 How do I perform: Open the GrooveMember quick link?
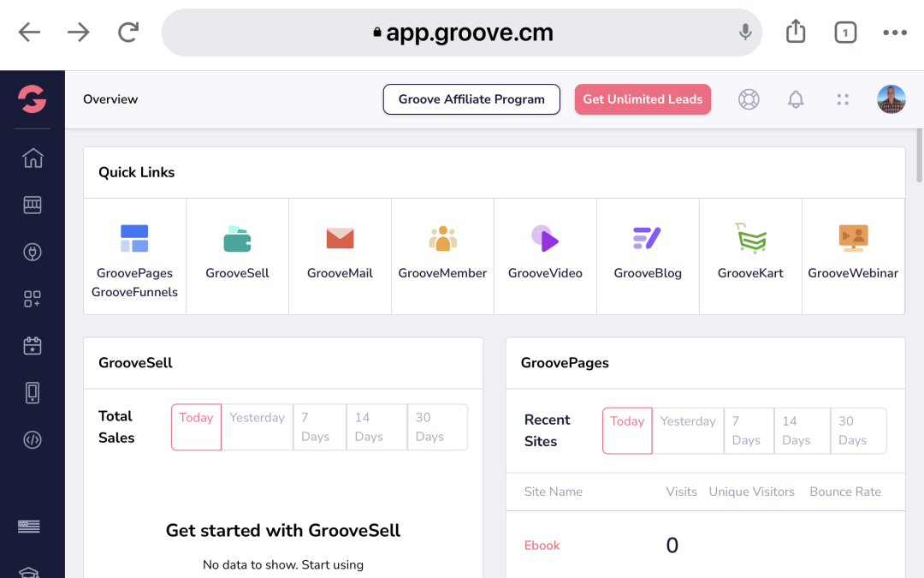[442, 257]
